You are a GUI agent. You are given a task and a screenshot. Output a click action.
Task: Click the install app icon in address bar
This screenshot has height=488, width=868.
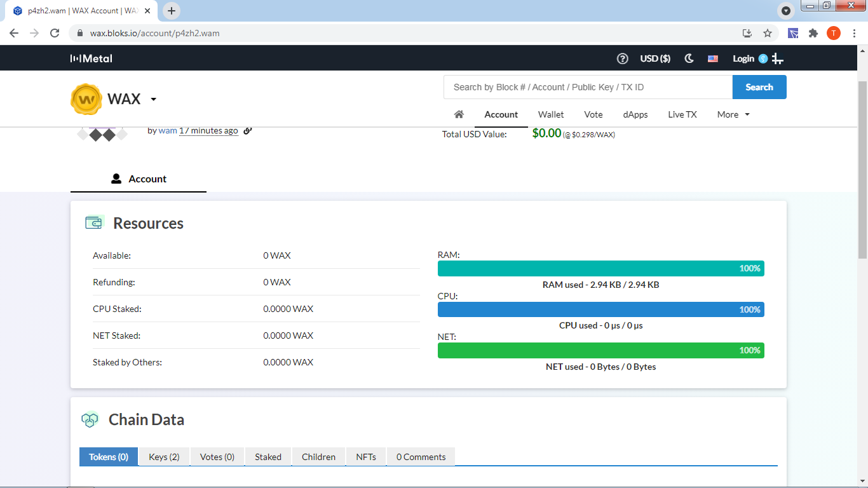tap(747, 33)
